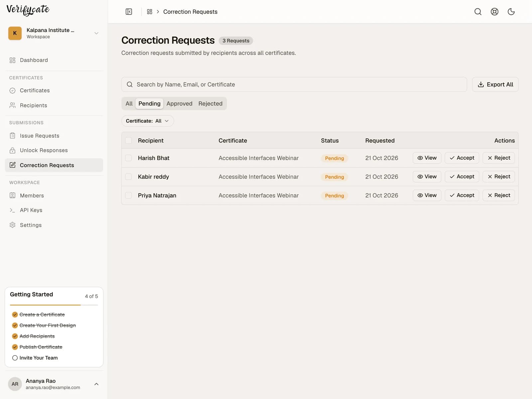Click the ananya.rao@example.com email text
The image size is (532, 399).
53,387
